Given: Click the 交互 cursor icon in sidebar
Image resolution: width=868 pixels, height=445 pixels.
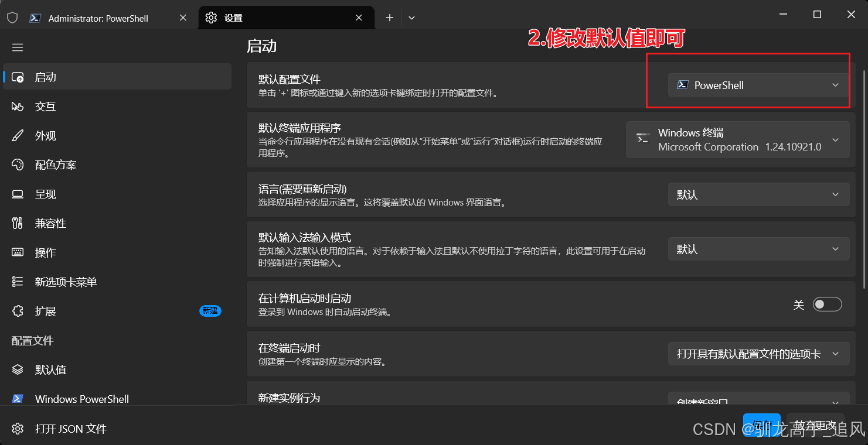Looking at the screenshot, I should point(18,107).
